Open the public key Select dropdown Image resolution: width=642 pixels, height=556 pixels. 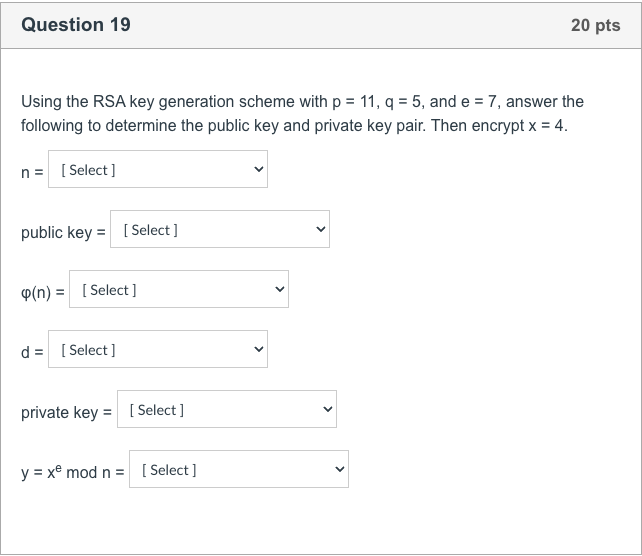tap(220, 229)
